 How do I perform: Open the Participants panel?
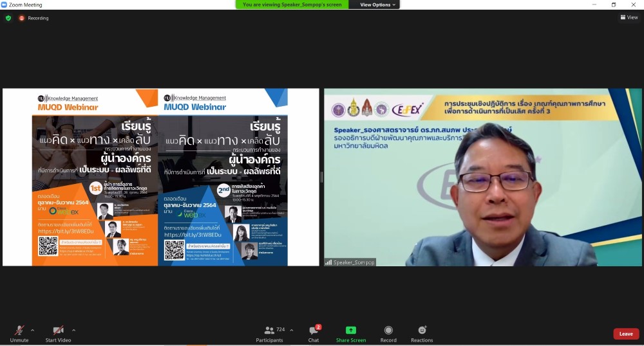click(x=269, y=333)
